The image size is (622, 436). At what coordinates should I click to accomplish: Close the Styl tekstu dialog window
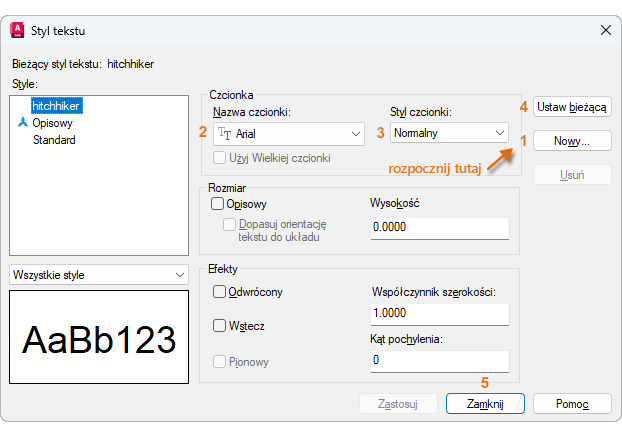[605, 30]
